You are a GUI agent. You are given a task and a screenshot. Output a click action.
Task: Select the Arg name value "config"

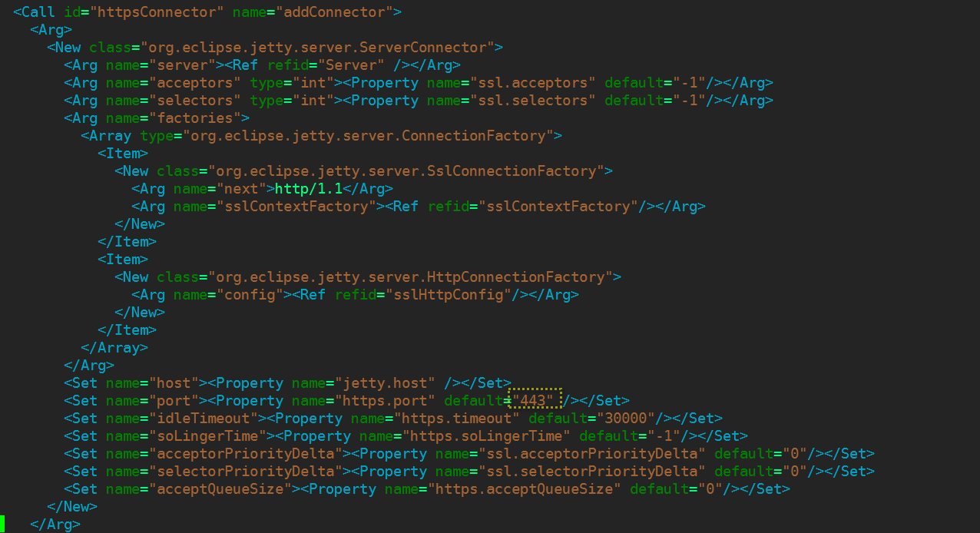point(250,295)
